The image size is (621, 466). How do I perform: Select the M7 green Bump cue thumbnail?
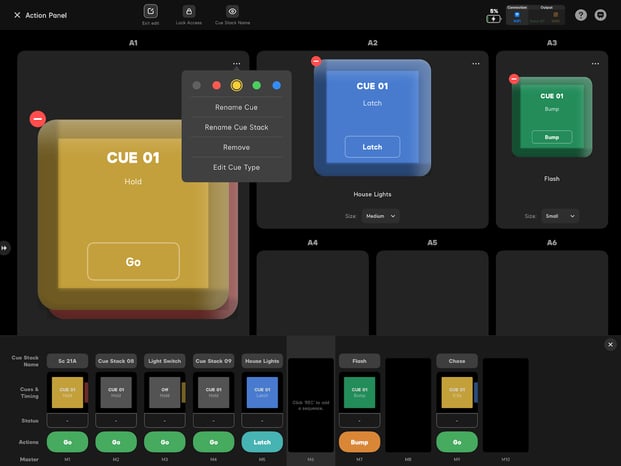click(360, 392)
